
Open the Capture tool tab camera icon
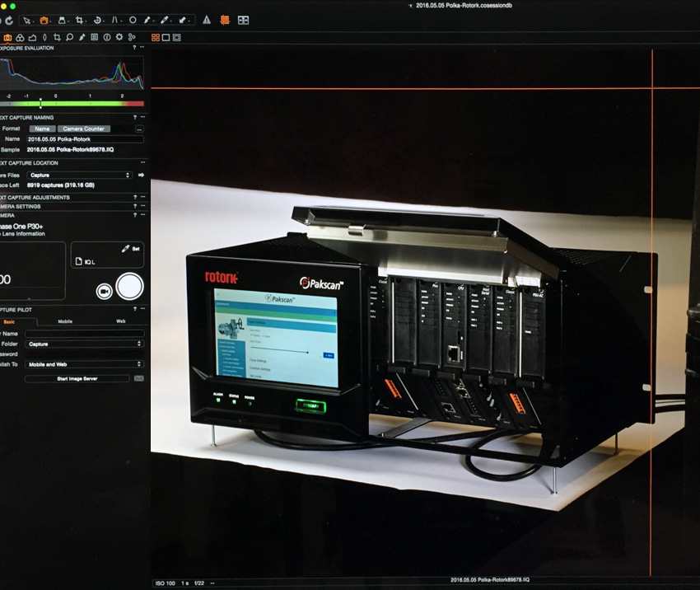coord(7,38)
